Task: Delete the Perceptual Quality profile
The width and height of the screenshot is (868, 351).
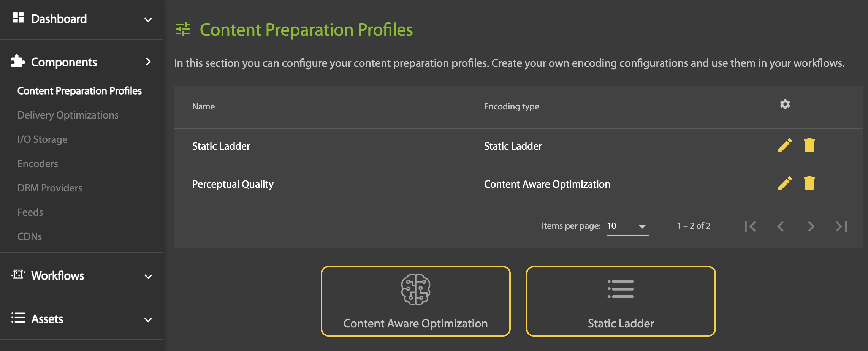Action: (x=809, y=183)
